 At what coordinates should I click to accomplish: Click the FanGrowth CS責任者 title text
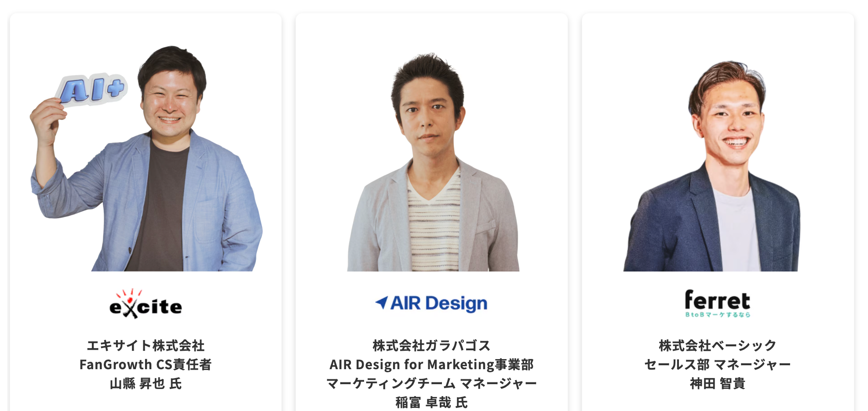tap(146, 364)
